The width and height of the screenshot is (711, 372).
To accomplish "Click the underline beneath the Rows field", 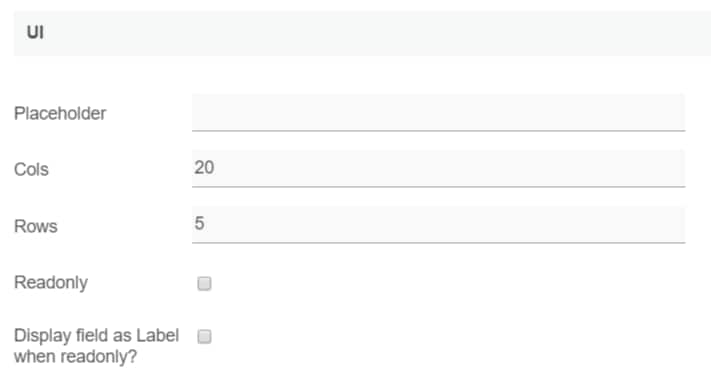I will point(438,243).
